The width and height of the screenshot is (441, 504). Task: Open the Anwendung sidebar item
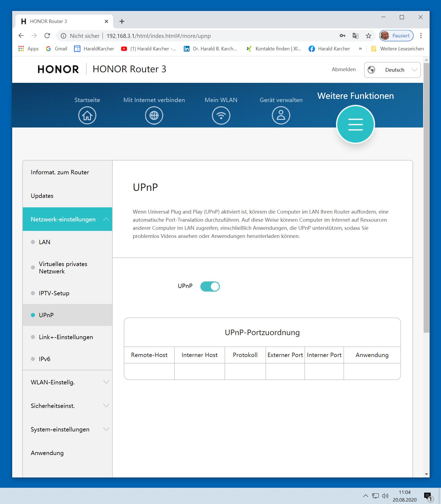(x=67, y=453)
